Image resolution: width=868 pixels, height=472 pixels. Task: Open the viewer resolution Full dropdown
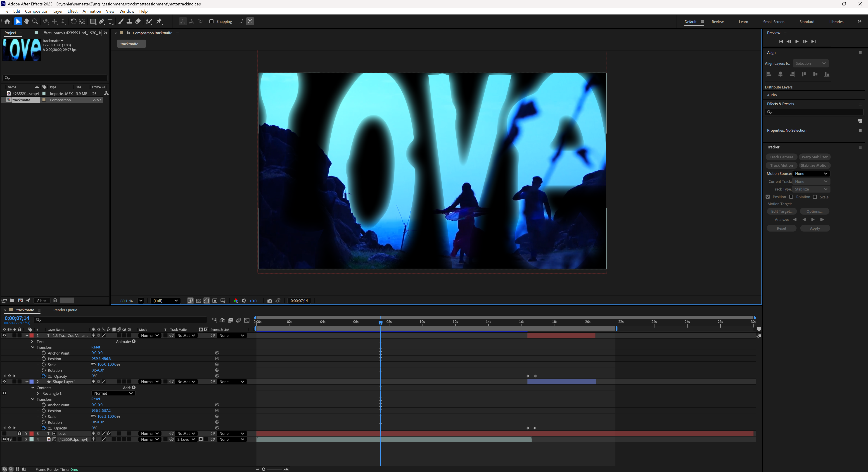[x=166, y=301]
